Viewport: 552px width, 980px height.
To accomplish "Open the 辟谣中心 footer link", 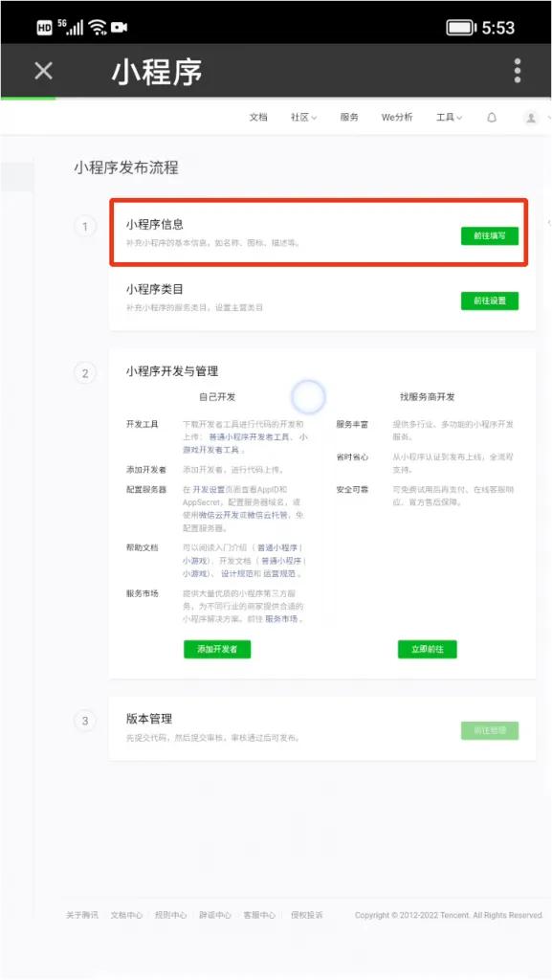I will [215, 914].
